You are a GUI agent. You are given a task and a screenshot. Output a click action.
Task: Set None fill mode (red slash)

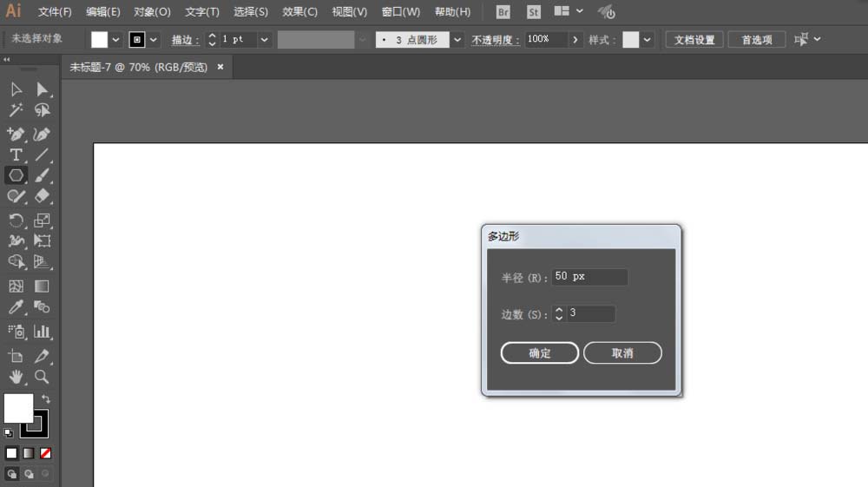coord(45,453)
